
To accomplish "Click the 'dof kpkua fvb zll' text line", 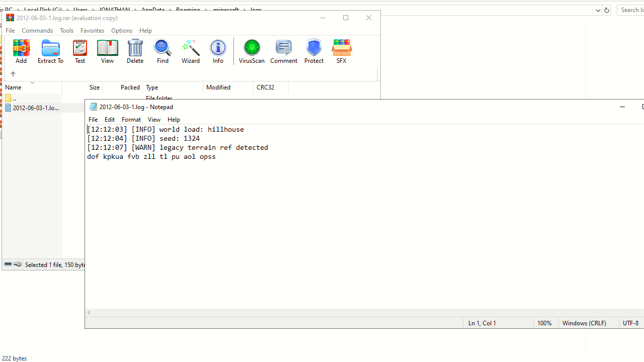I will [151, 157].
